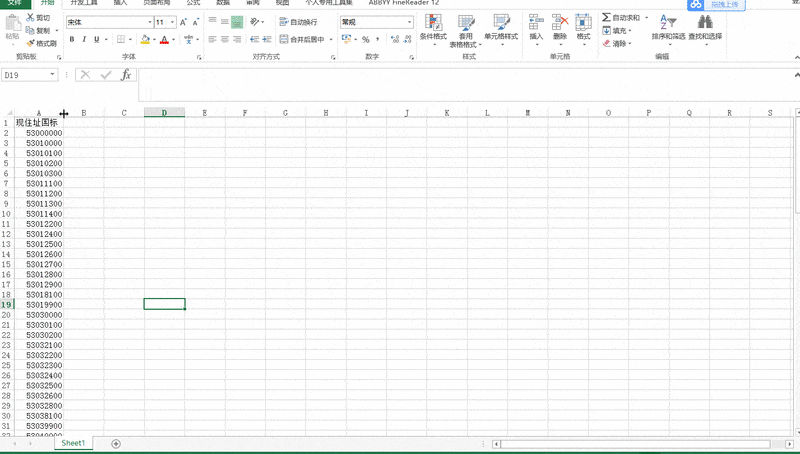This screenshot has width=800, height=454.
Task: Increase indent in alignment group
Action: [x=266, y=39]
